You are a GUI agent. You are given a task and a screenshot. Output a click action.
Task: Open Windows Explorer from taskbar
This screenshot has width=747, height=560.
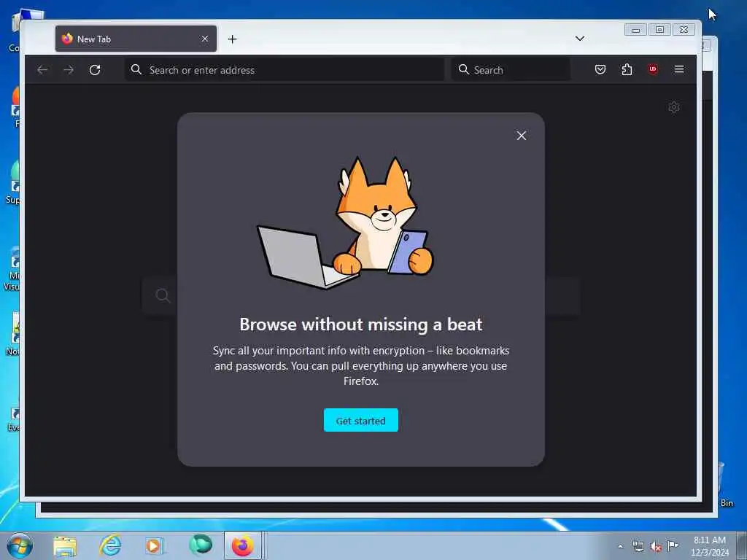pyautogui.click(x=65, y=546)
